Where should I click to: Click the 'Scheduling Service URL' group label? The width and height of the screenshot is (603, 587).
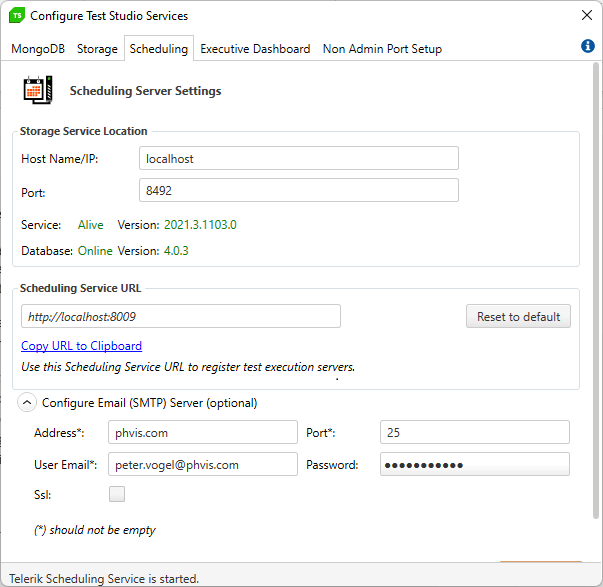click(x=80, y=288)
